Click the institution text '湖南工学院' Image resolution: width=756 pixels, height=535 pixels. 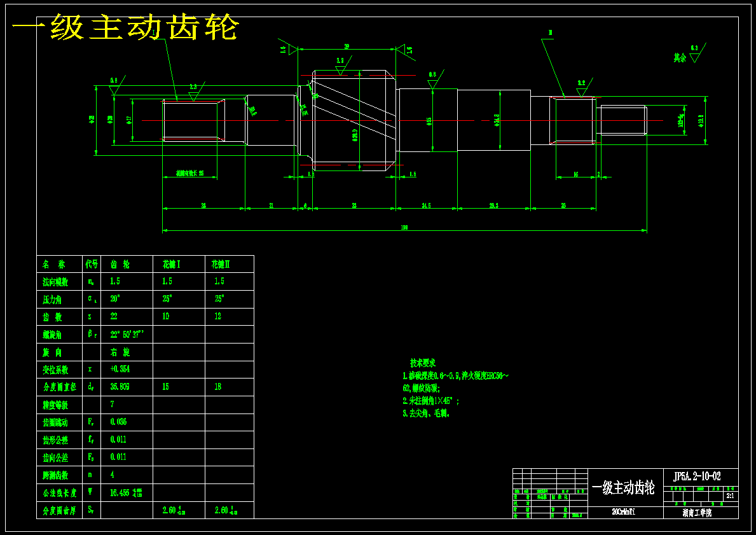(x=697, y=513)
